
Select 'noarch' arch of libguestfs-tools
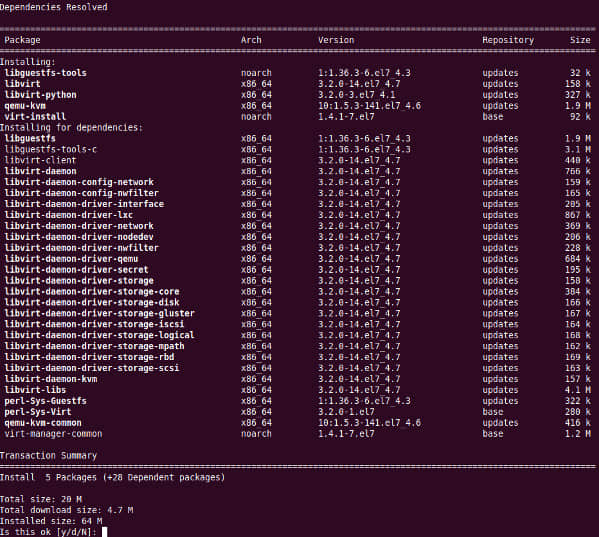click(x=256, y=73)
